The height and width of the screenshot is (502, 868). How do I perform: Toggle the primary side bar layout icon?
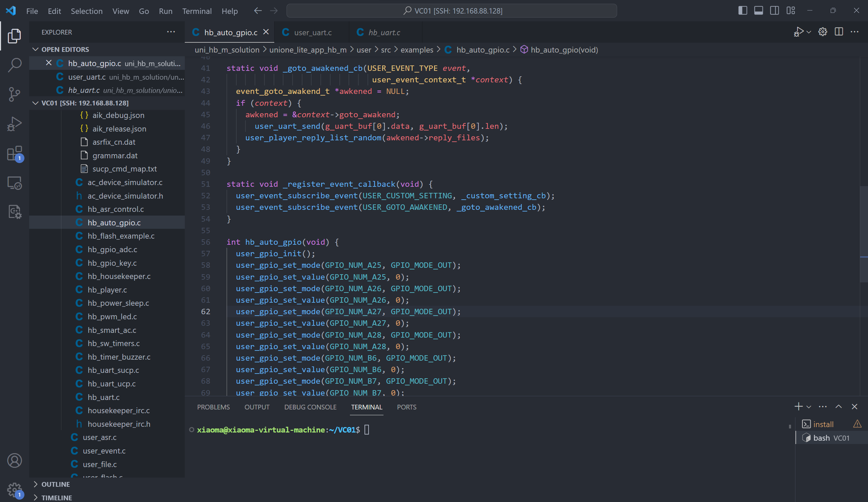(x=743, y=11)
